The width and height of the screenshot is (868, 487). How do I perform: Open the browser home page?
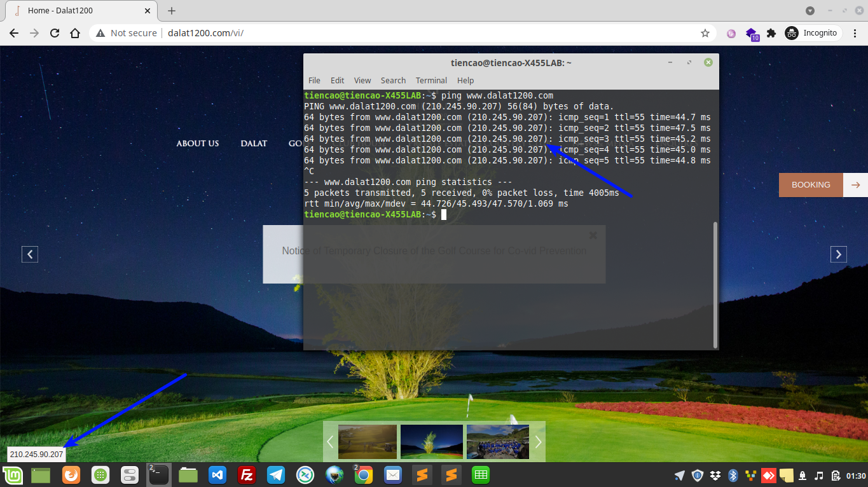[x=75, y=33]
